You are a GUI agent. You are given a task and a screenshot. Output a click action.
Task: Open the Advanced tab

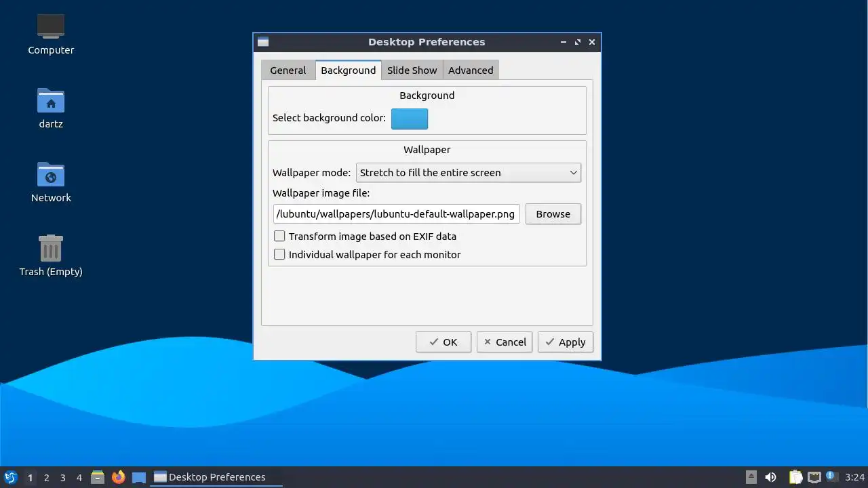click(x=471, y=70)
